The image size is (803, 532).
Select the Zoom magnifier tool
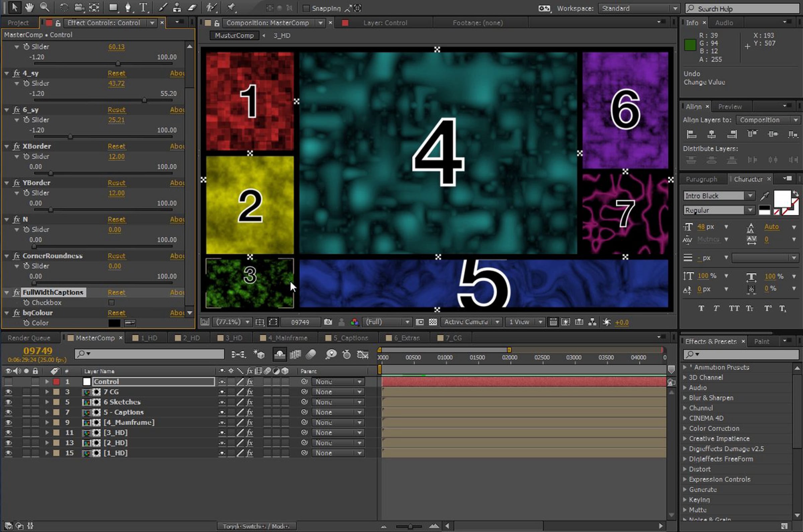pos(44,7)
